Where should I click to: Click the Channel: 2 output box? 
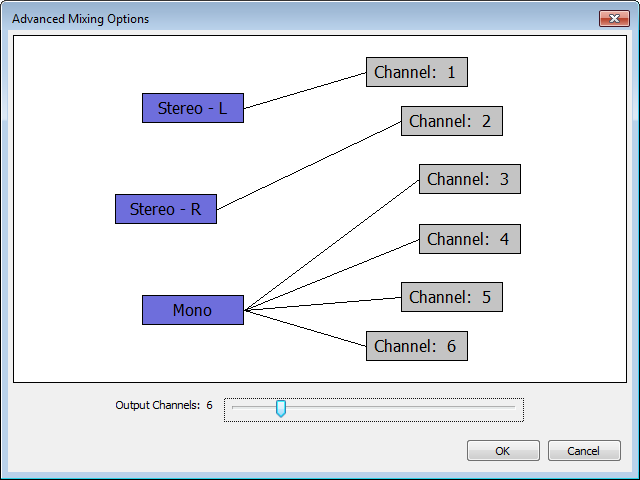452,121
